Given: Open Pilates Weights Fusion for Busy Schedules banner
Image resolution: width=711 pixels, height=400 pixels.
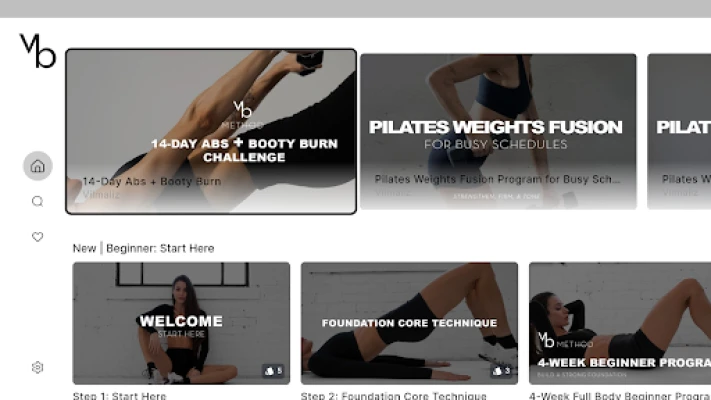Looking at the screenshot, I should [x=498, y=132].
